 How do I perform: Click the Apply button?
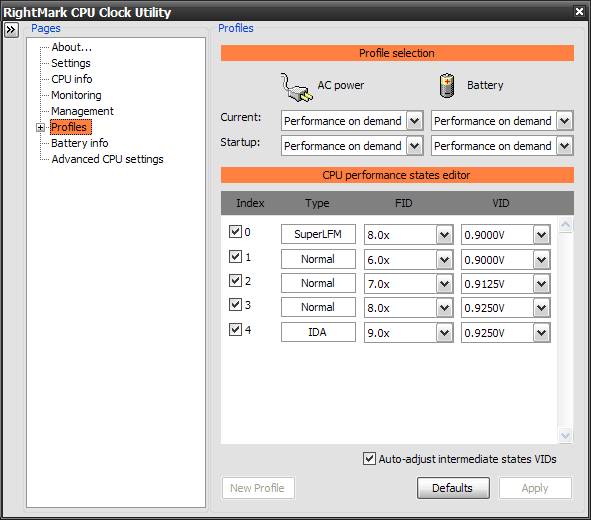(535, 488)
